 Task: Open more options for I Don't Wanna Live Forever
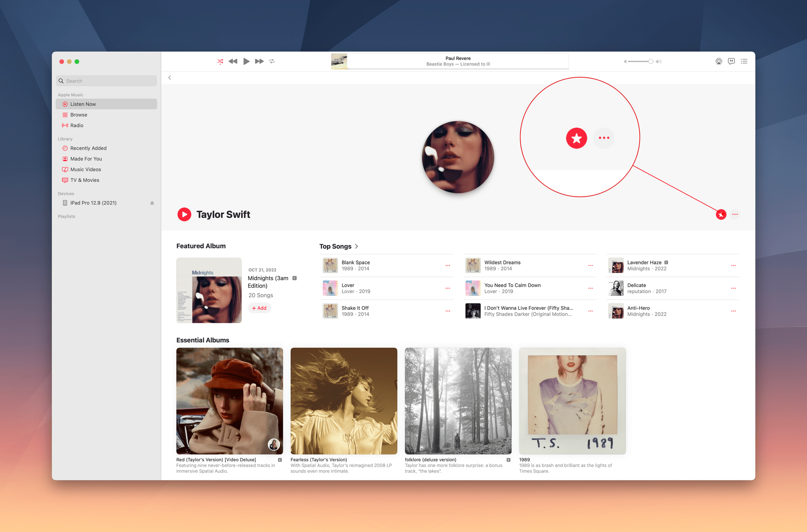point(591,311)
